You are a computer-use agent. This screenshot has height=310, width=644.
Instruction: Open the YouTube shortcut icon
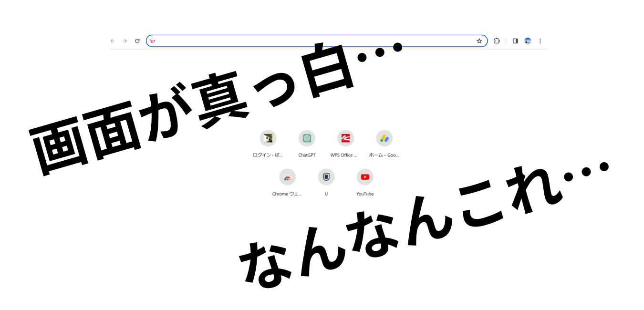click(x=365, y=177)
